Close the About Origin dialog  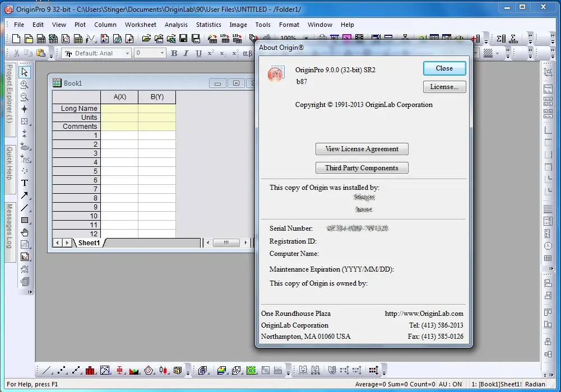pyautogui.click(x=444, y=68)
